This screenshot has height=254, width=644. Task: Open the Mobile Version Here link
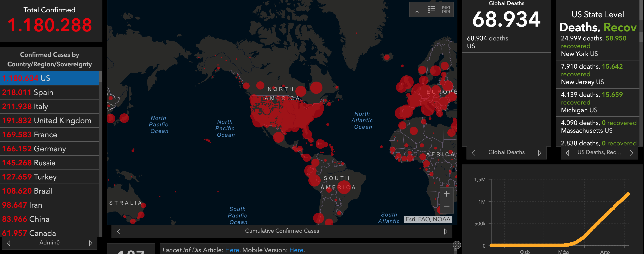(x=296, y=250)
